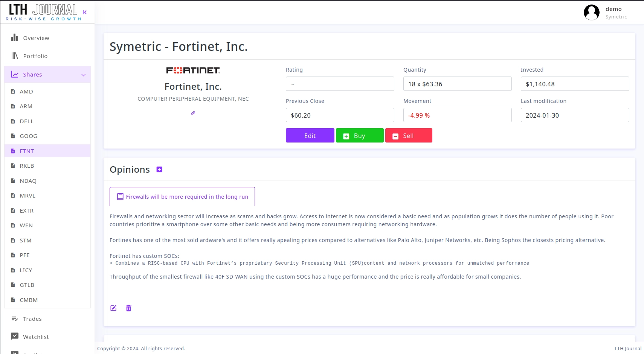Open the ARM share page
Screen dimensions: 644x354
pos(47,106)
